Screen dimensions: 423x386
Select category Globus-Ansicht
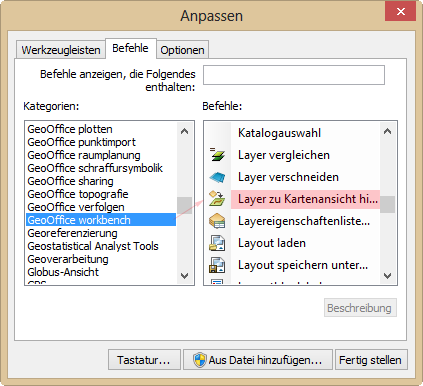click(x=101, y=272)
